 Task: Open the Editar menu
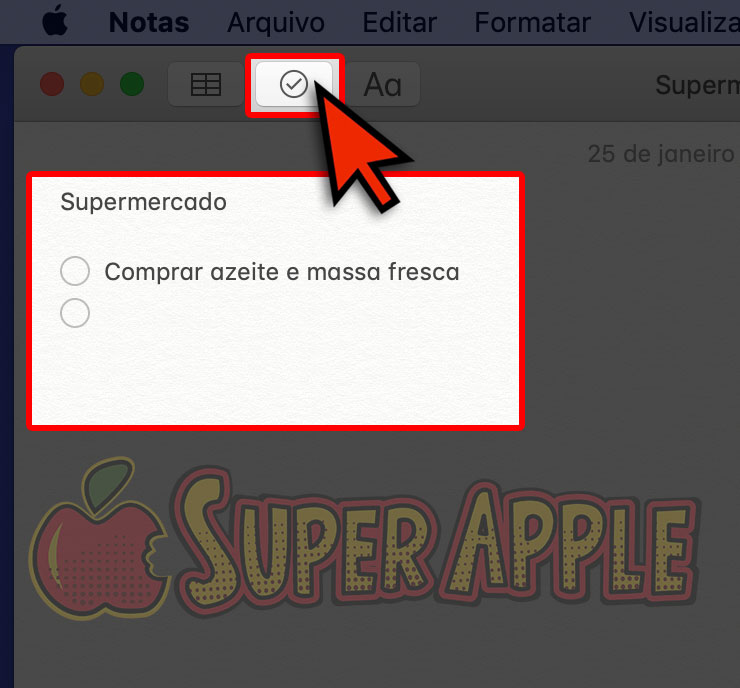tap(399, 22)
